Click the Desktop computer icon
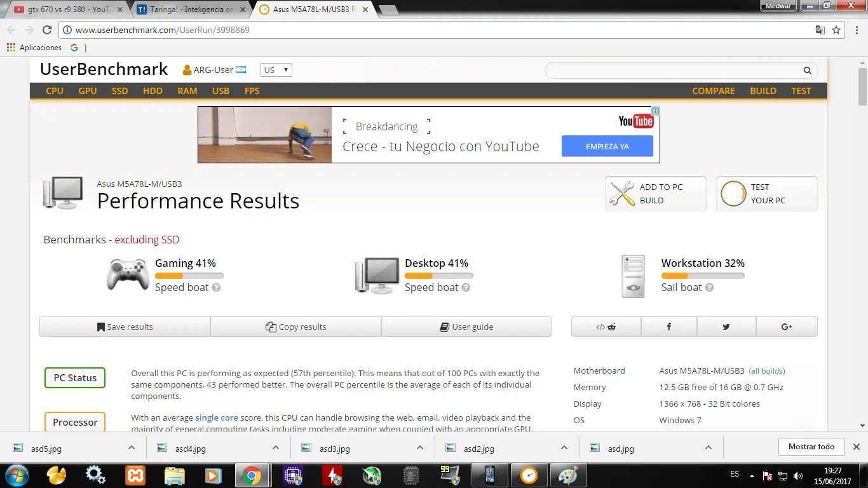Screen dimensions: 868x488 [377, 276]
